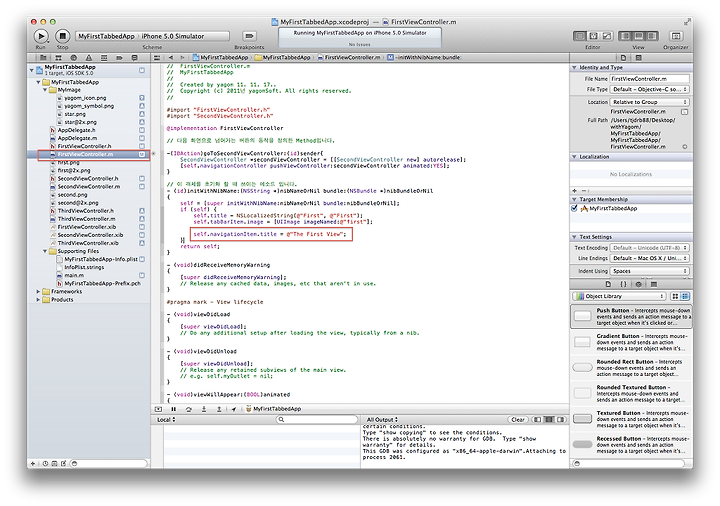Collapse the MyImage group
The width and height of the screenshot is (720, 506).
(45, 90)
